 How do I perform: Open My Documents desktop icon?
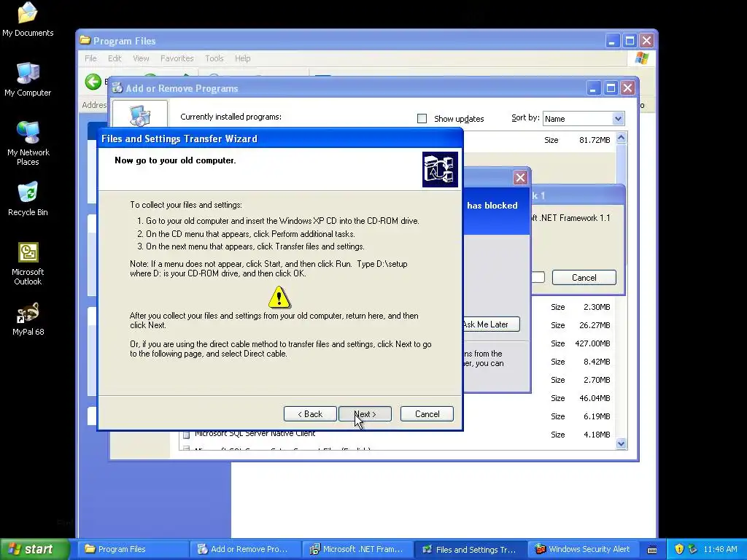28,19
